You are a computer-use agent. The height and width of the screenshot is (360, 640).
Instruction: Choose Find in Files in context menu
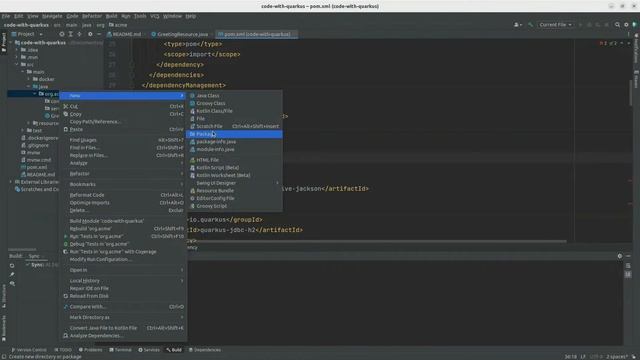123,148
